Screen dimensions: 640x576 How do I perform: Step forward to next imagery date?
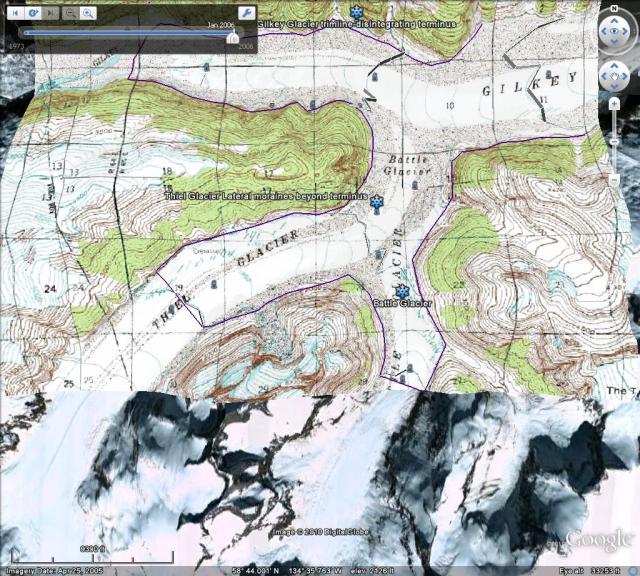click(x=51, y=14)
